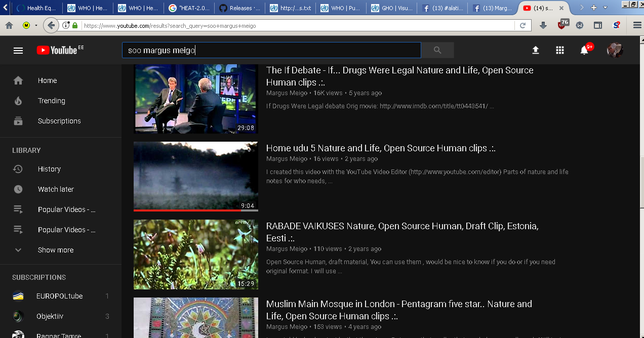Switch to the HEAT-2.0 Google tab

click(x=189, y=8)
